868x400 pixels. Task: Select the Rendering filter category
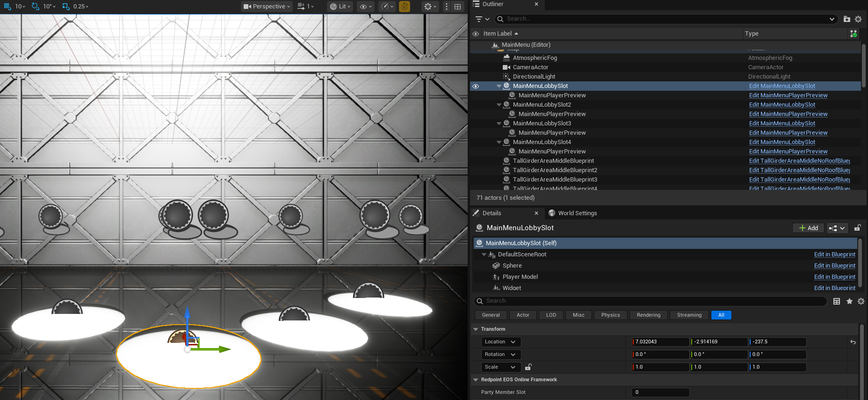648,315
